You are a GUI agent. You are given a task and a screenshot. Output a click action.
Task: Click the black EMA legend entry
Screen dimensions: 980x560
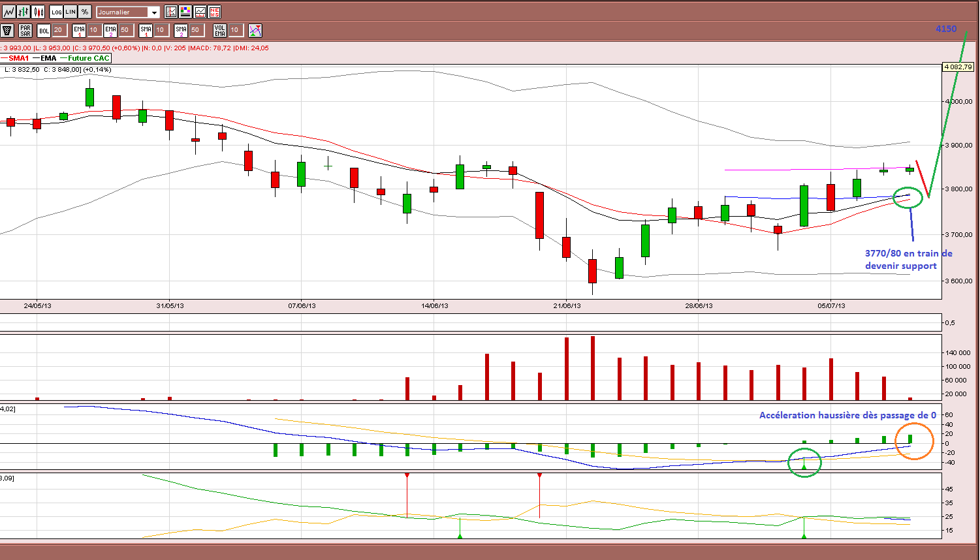click(x=44, y=58)
